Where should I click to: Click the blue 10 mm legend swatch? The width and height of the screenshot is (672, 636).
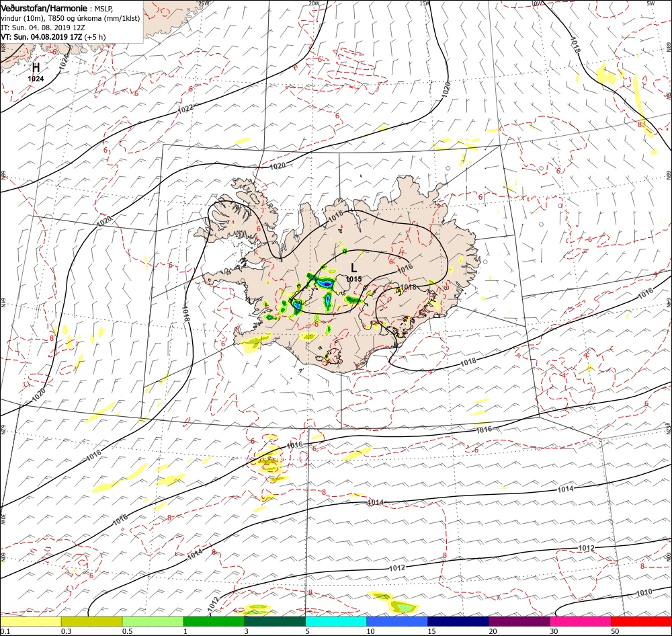(x=397, y=621)
